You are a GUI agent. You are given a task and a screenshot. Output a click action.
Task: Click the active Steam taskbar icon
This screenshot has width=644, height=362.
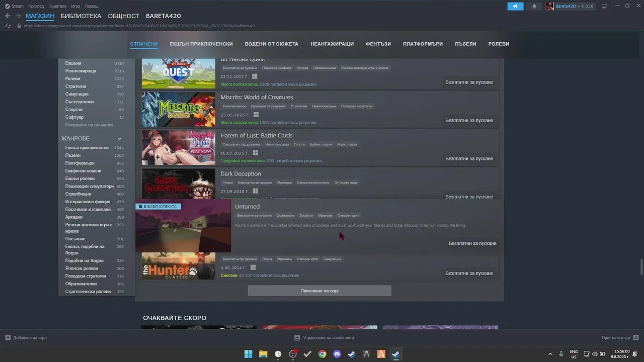pyautogui.click(x=396, y=354)
